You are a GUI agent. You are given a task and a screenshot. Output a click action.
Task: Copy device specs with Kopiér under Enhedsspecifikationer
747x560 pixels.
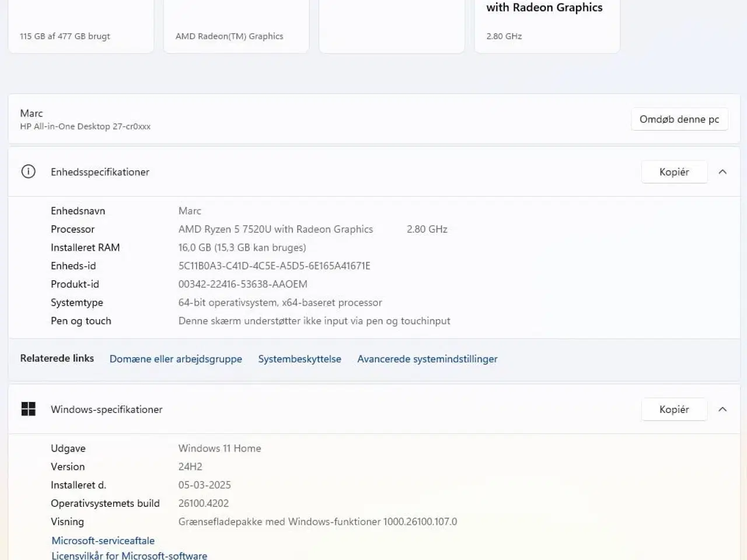pyautogui.click(x=674, y=171)
